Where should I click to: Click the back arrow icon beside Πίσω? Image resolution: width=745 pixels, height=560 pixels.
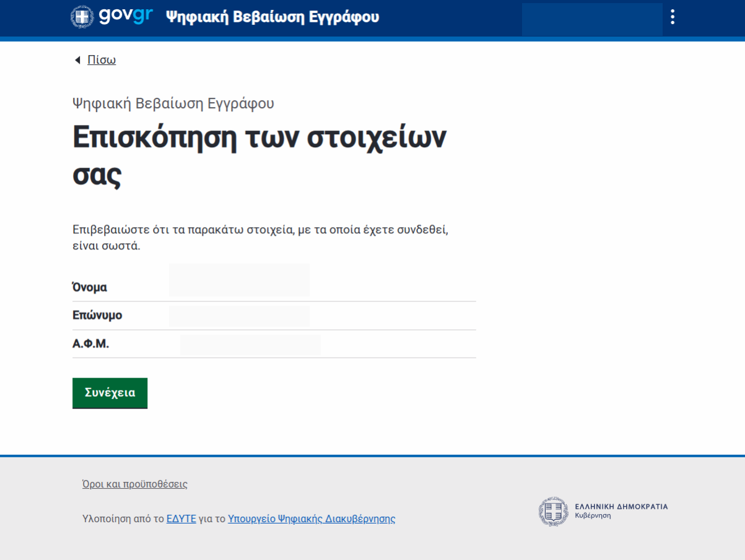[77, 60]
